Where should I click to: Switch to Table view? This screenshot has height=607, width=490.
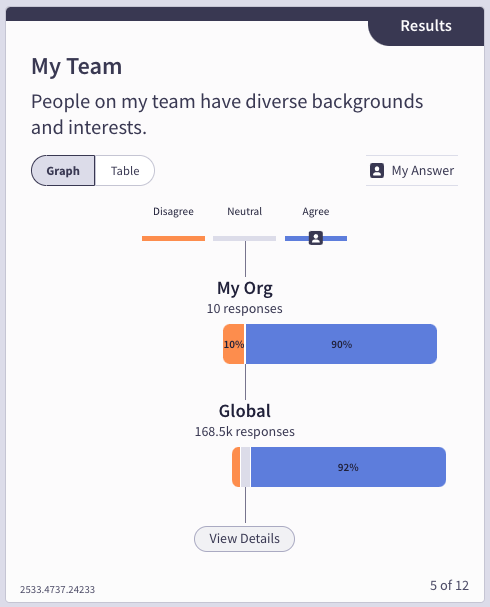pyautogui.click(x=125, y=171)
